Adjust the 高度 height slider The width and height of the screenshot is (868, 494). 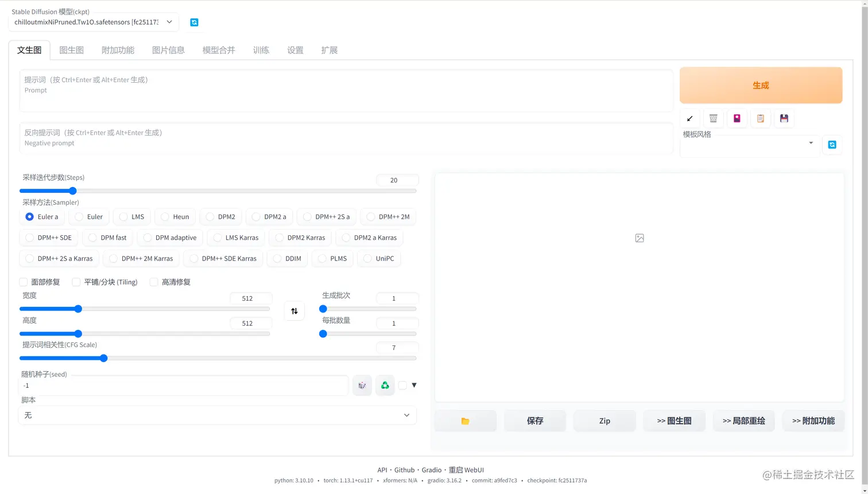[145, 333]
